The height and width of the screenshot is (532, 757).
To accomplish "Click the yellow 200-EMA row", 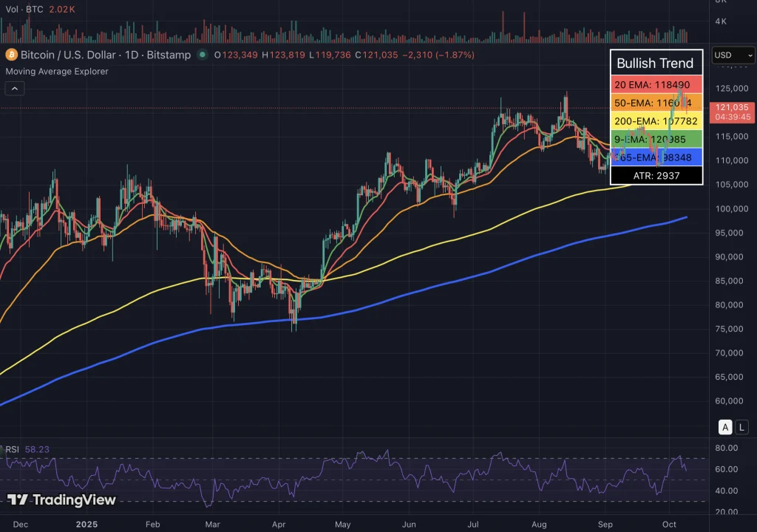I will coord(656,120).
